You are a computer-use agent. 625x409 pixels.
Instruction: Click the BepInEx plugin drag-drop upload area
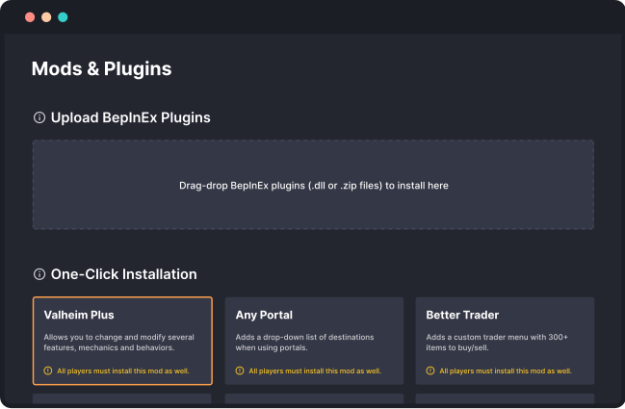313,185
